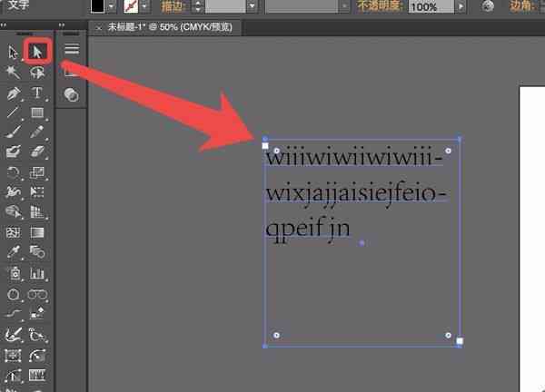Select the Column Graph tool
The width and height of the screenshot is (545, 392).
coord(37,273)
